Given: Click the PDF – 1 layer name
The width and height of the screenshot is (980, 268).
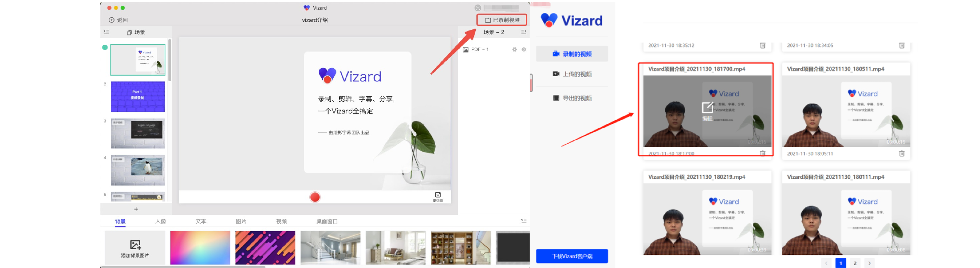Looking at the screenshot, I should click(480, 50).
